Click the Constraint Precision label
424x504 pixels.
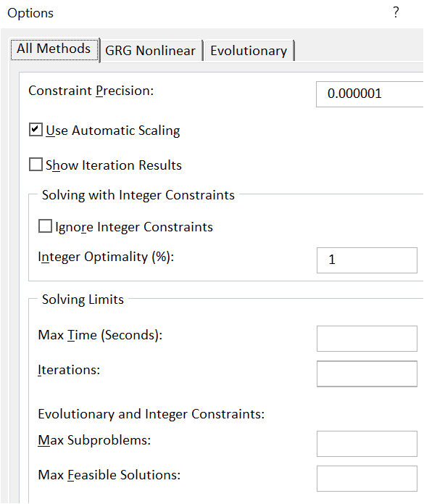tap(91, 91)
